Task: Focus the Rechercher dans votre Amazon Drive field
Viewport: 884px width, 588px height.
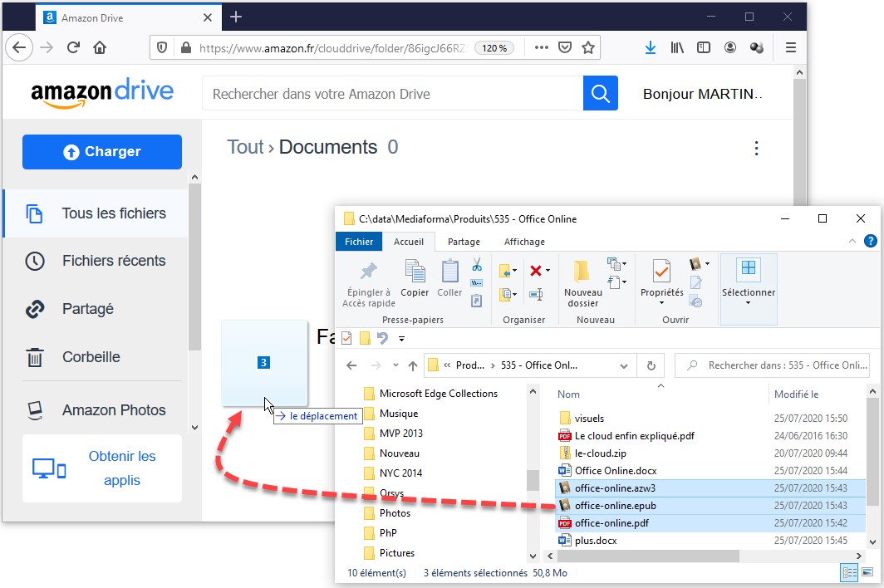Action: (390, 94)
